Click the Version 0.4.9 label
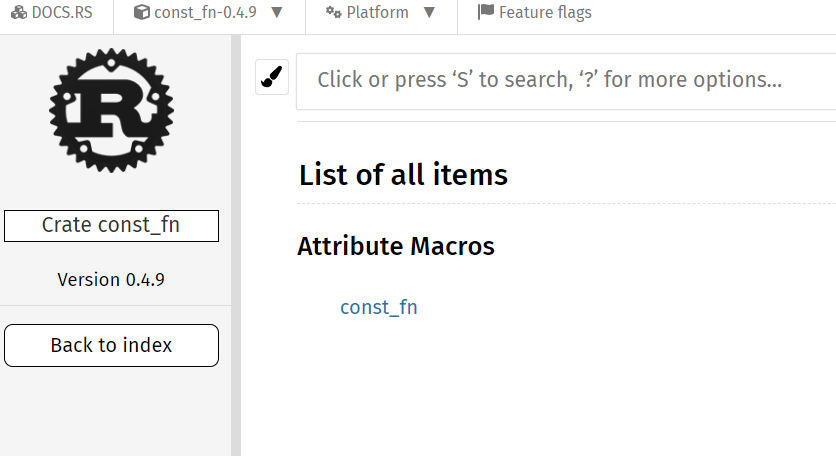 [x=111, y=279]
